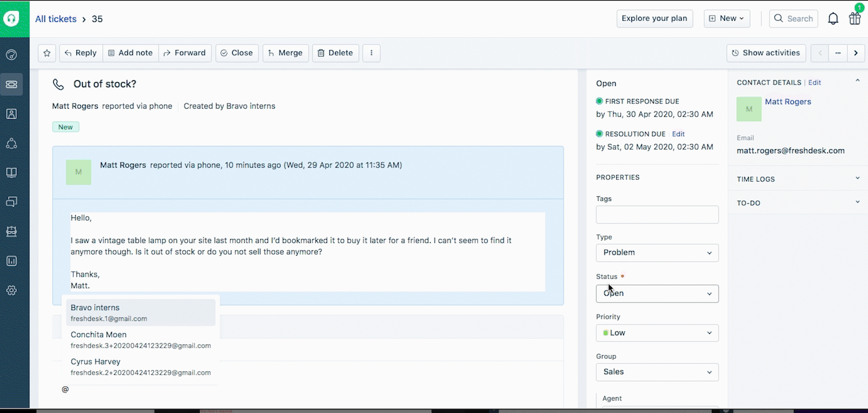Viewport: 868px width, 413px height.
Task: Forward the ticket
Action: [x=185, y=53]
